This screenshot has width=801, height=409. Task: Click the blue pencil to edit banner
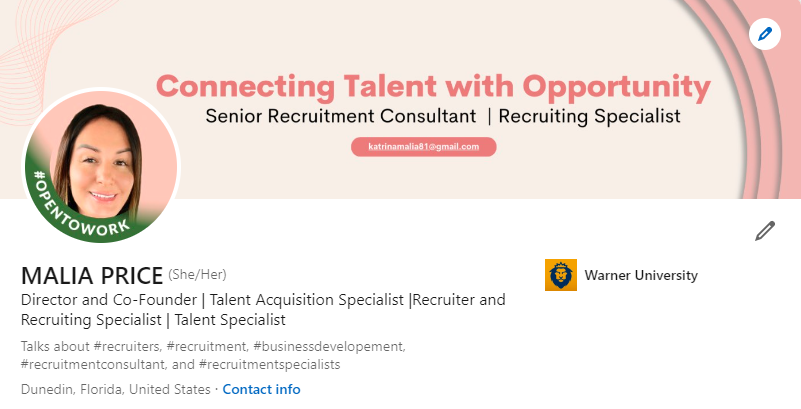765,34
